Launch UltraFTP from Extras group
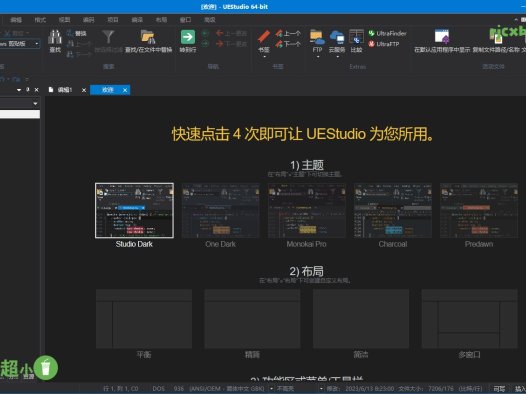 click(383, 44)
